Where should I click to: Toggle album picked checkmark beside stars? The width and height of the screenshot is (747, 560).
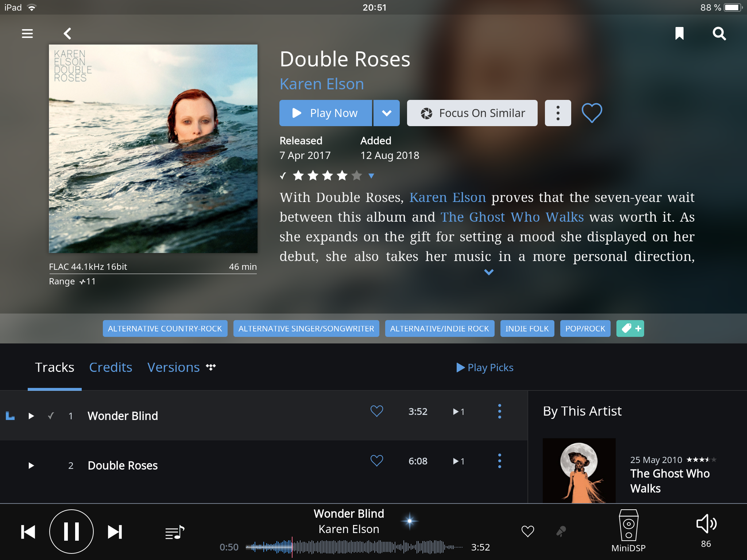(x=283, y=176)
